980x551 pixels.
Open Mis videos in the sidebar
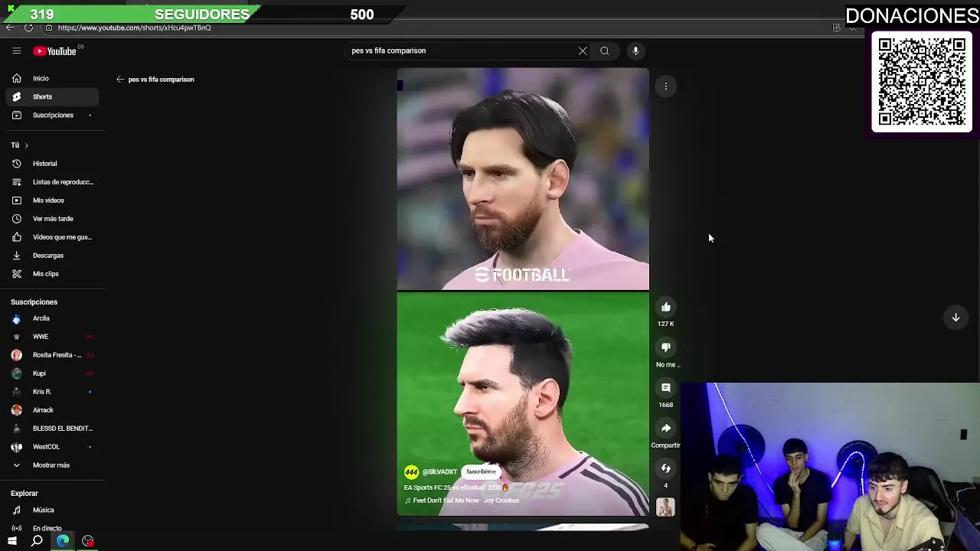[x=52, y=201]
